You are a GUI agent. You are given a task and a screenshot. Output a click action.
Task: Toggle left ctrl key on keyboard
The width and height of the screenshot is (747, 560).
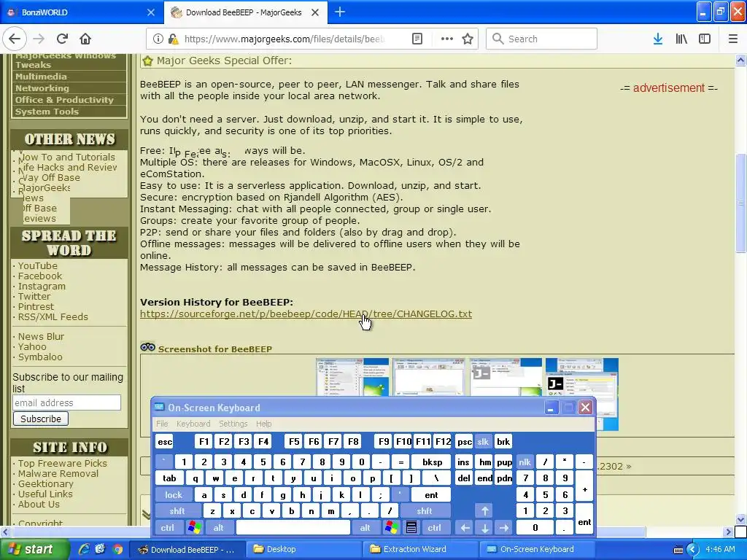[167, 528]
